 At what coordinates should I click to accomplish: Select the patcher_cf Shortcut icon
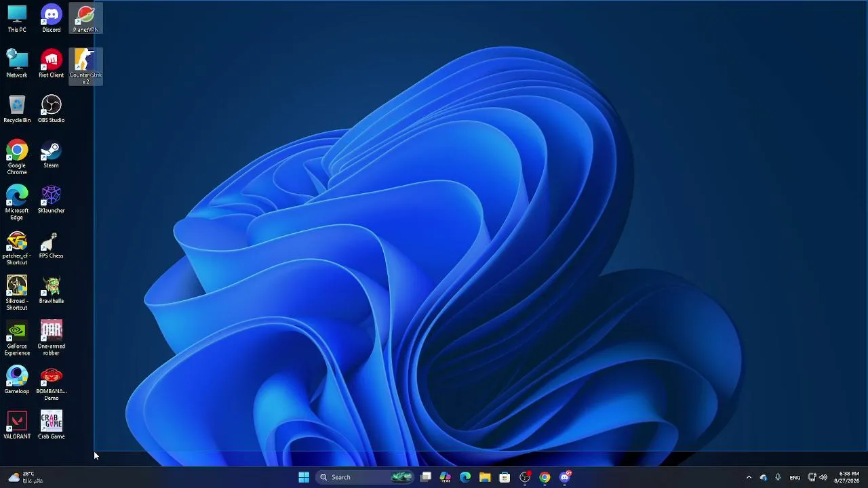[x=17, y=248]
